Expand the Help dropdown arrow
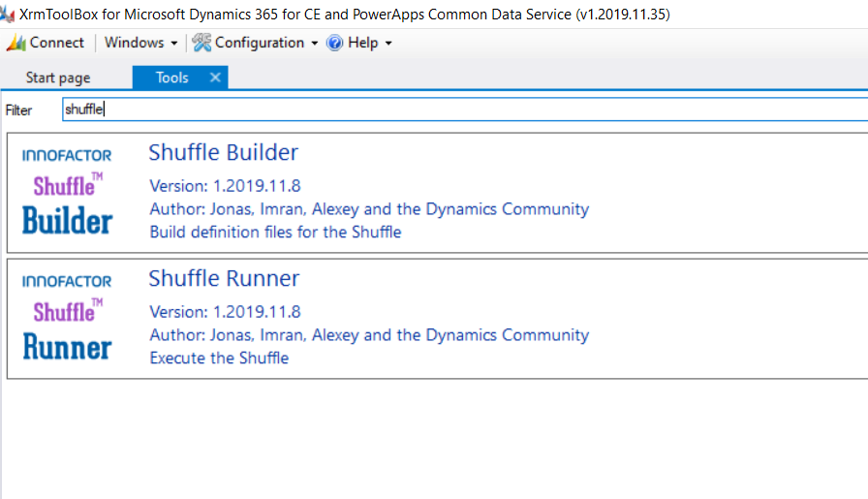This screenshot has width=868, height=499. coord(388,44)
